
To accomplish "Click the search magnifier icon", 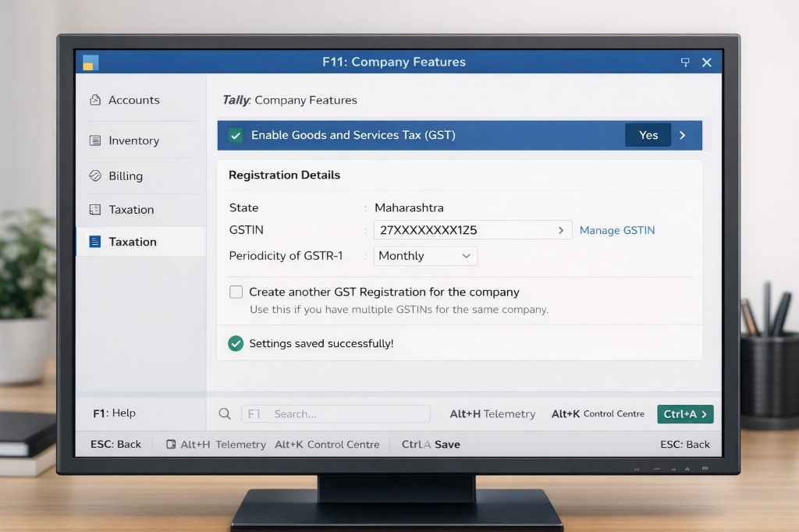I will (225, 413).
